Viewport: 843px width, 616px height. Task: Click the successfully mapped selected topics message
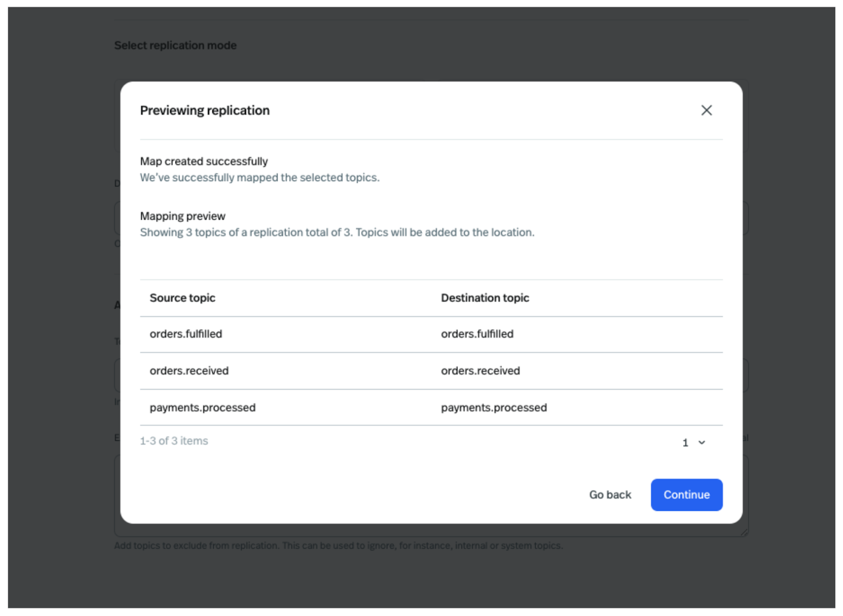(x=259, y=177)
